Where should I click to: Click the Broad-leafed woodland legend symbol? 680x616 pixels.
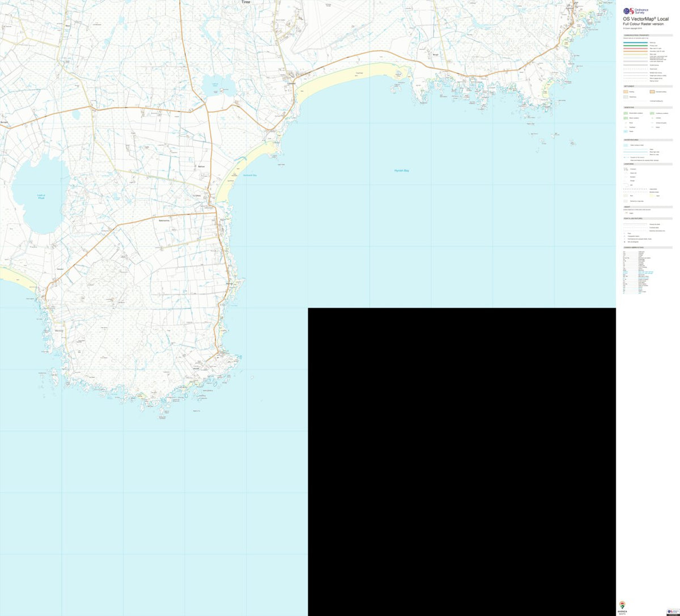point(626,113)
